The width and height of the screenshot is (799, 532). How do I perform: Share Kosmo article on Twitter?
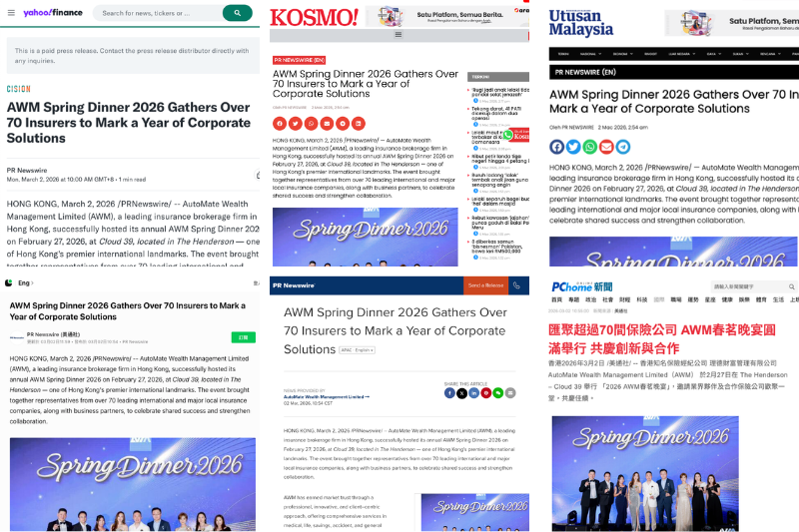tap(295, 124)
